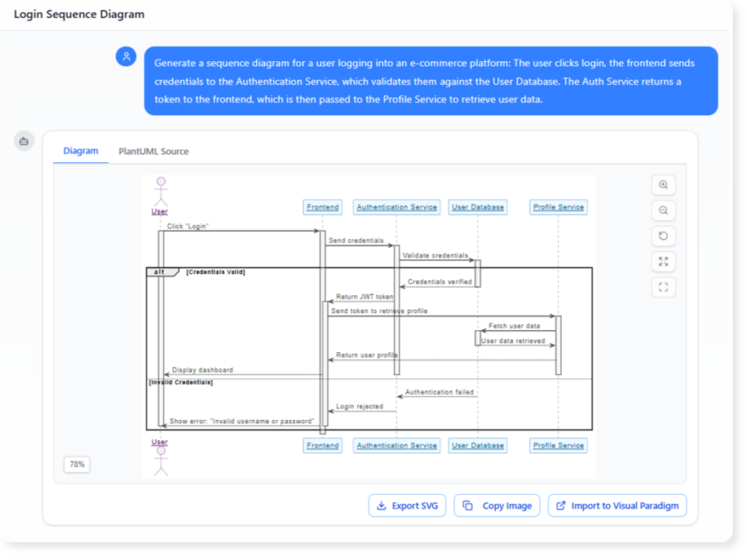Viewport: 747px width, 560px height.
Task: Expand the diagram to fullscreen
Action: 663,261
